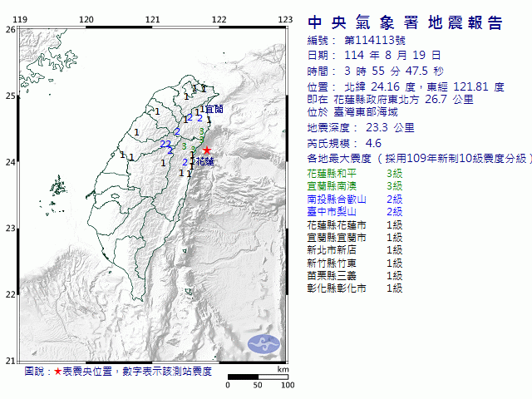Click the red epicenter star on the map

207,150
